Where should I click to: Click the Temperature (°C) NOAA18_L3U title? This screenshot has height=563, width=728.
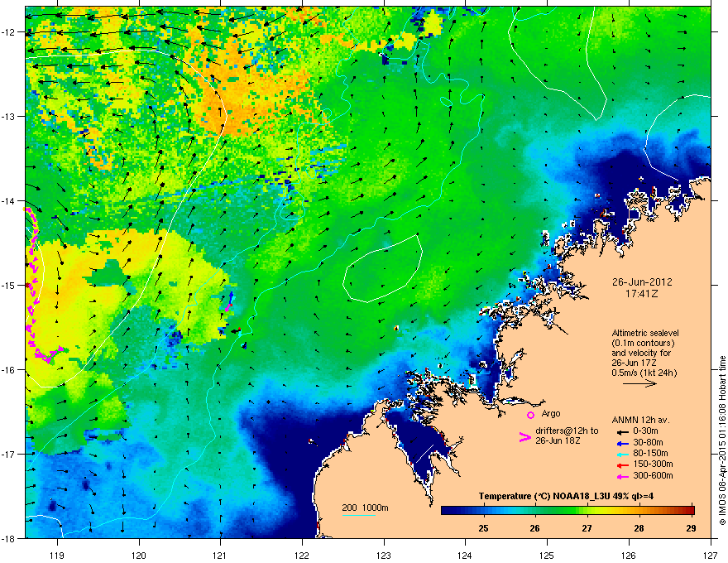pyautogui.click(x=566, y=497)
